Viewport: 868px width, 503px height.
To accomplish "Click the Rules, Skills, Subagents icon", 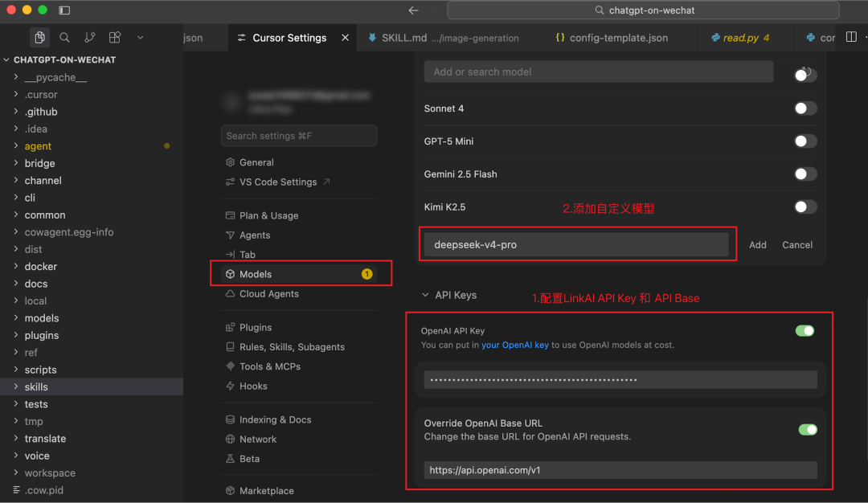I will click(231, 347).
